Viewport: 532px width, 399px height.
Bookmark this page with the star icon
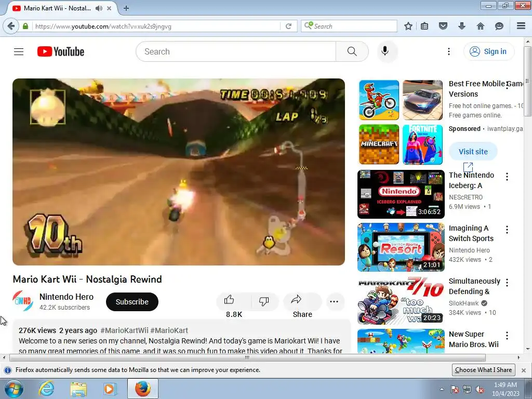point(408,26)
